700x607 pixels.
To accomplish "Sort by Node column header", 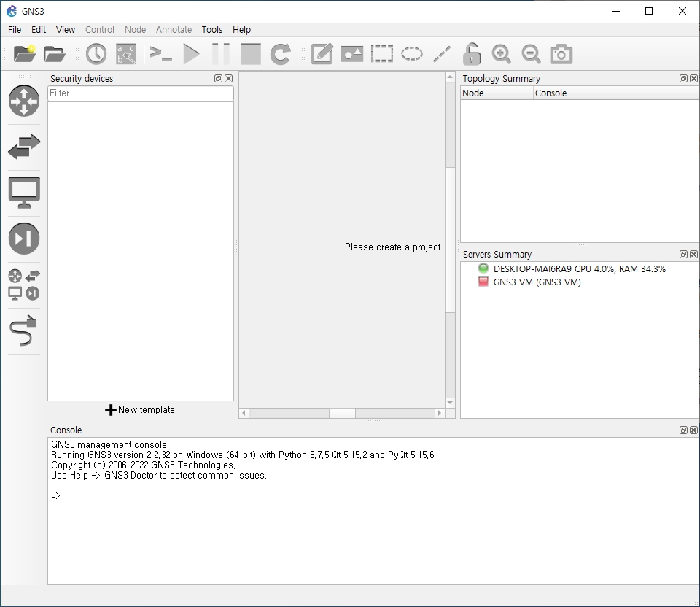I will (497, 93).
